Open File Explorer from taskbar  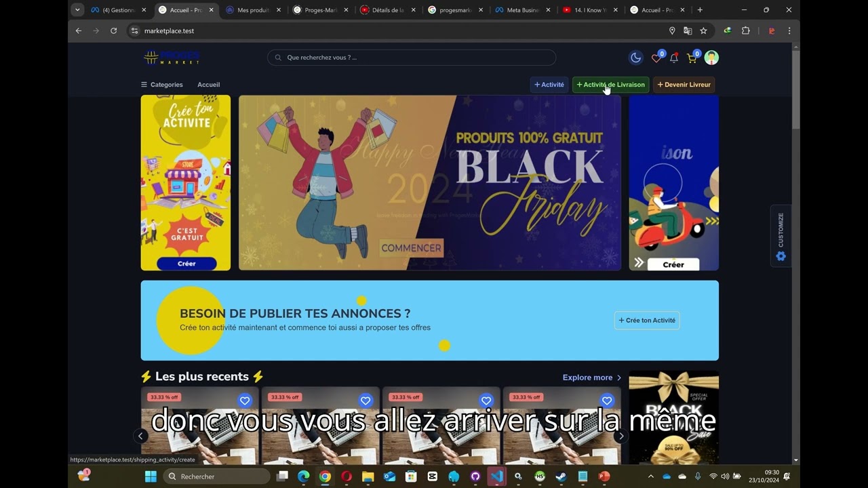(x=368, y=476)
